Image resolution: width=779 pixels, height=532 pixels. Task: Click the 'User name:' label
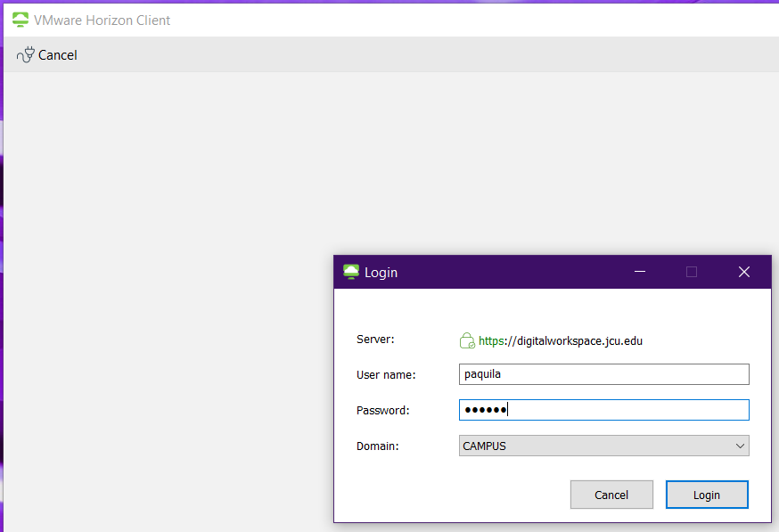[386, 375]
